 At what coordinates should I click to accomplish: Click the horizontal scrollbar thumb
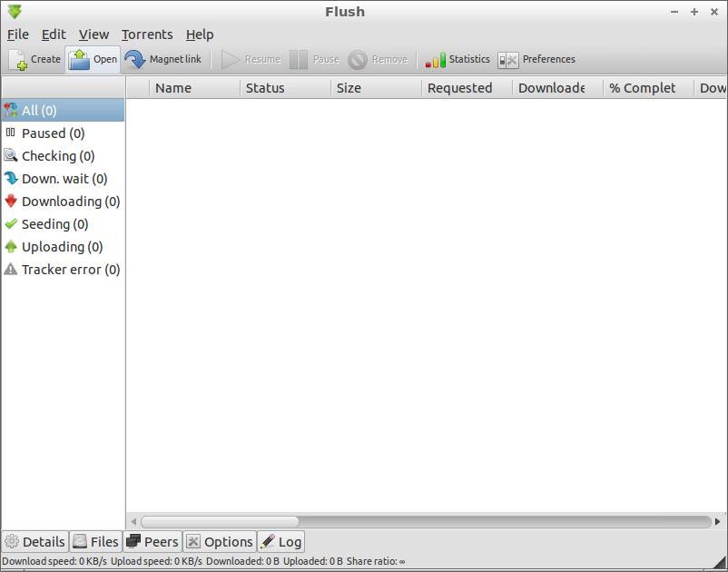(220, 521)
